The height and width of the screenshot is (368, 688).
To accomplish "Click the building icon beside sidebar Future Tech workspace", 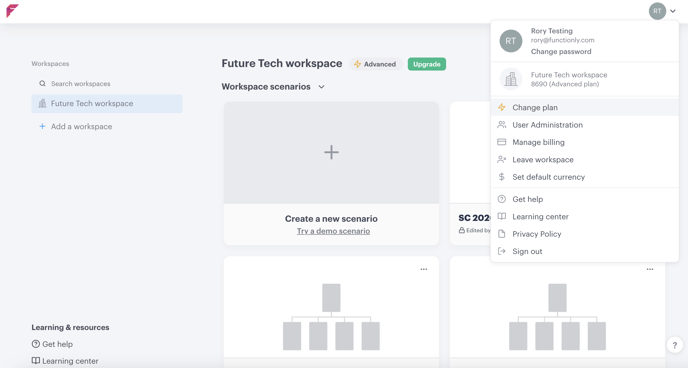I will (x=42, y=104).
